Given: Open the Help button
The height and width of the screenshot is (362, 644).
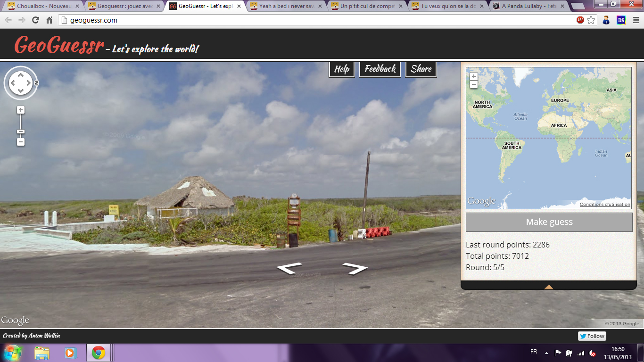Looking at the screenshot, I should pos(342,69).
